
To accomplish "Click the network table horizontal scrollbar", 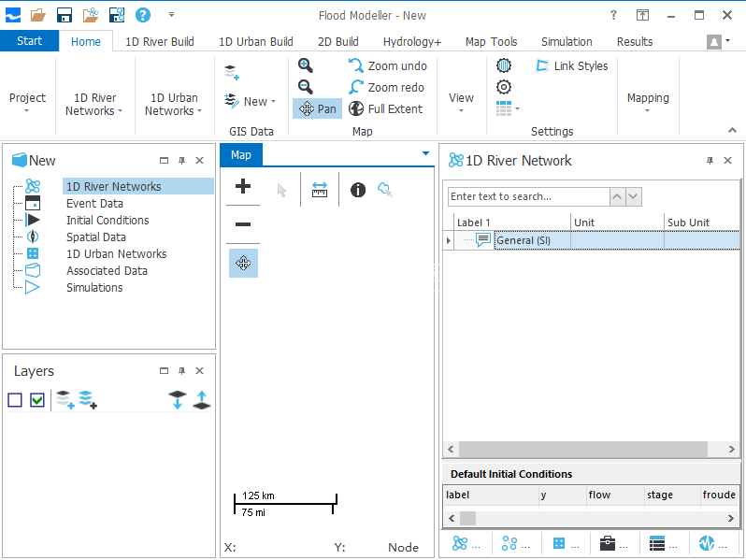I will pos(583,449).
